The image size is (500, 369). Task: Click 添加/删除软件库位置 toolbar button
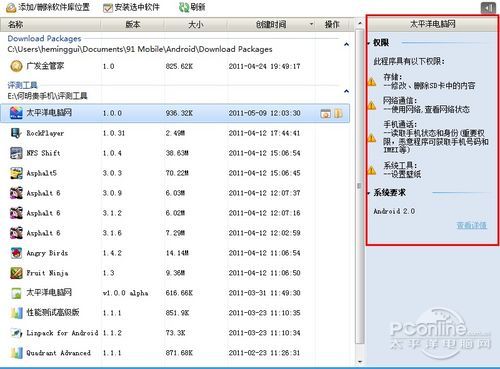coord(48,7)
